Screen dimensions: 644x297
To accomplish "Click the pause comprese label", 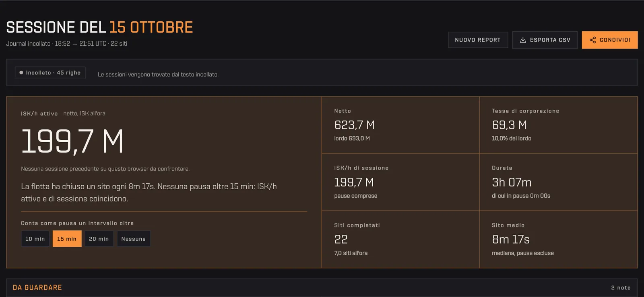I will (x=355, y=196).
